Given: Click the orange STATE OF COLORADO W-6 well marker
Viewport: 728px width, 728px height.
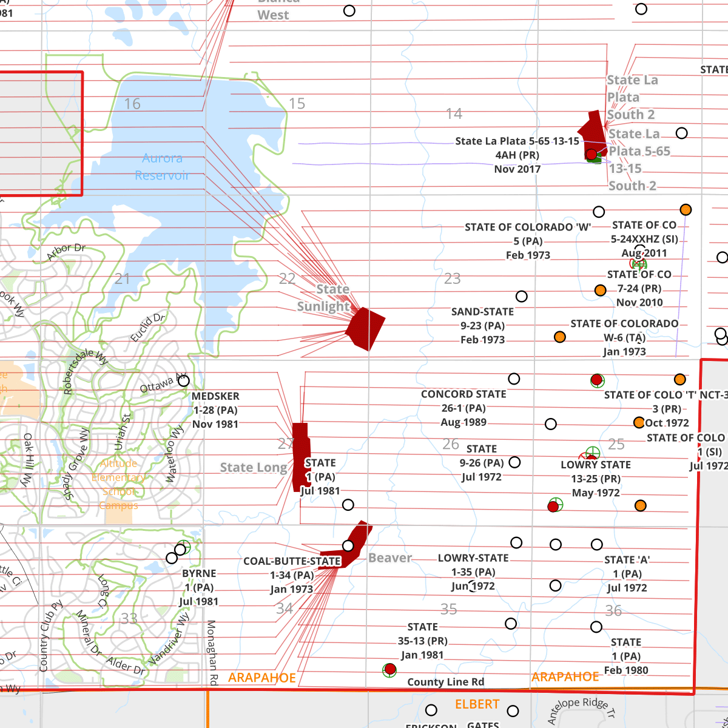Looking at the screenshot, I should coord(560,337).
